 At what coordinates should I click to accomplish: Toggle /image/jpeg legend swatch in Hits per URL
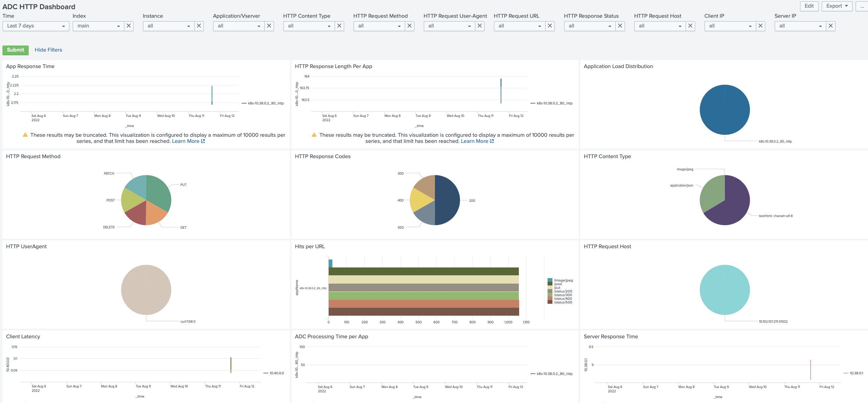(x=550, y=280)
